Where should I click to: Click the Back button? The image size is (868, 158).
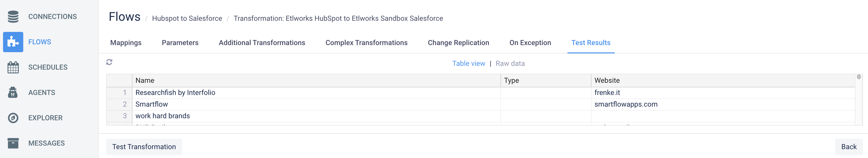coord(849,147)
